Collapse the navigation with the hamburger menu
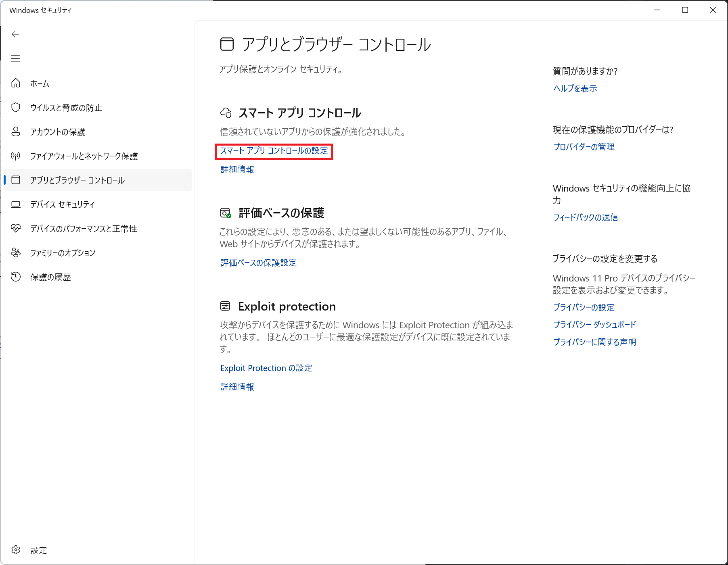The height and width of the screenshot is (565, 728). pyautogui.click(x=15, y=59)
